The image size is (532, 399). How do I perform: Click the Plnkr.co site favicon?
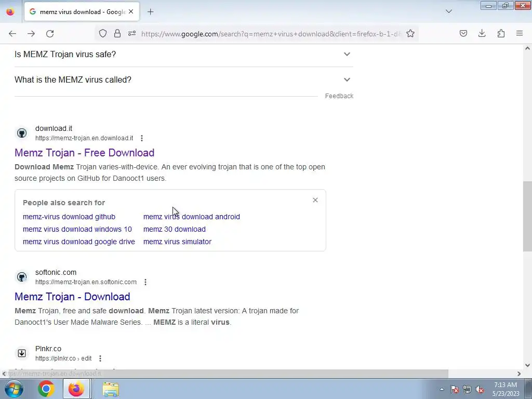click(22, 353)
